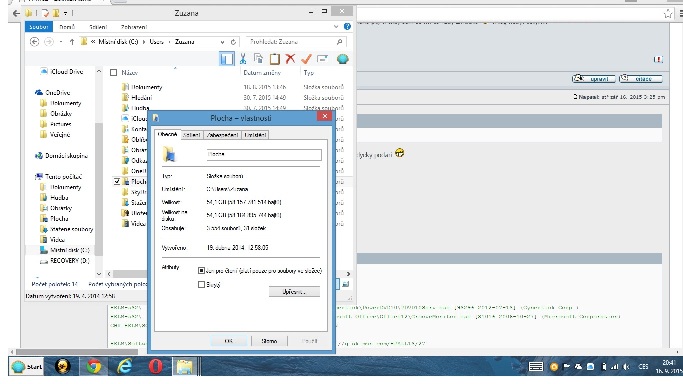Click the round black-yellow taskbar icon next to Start
This screenshot has width=683, height=384.
click(x=63, y=367)
